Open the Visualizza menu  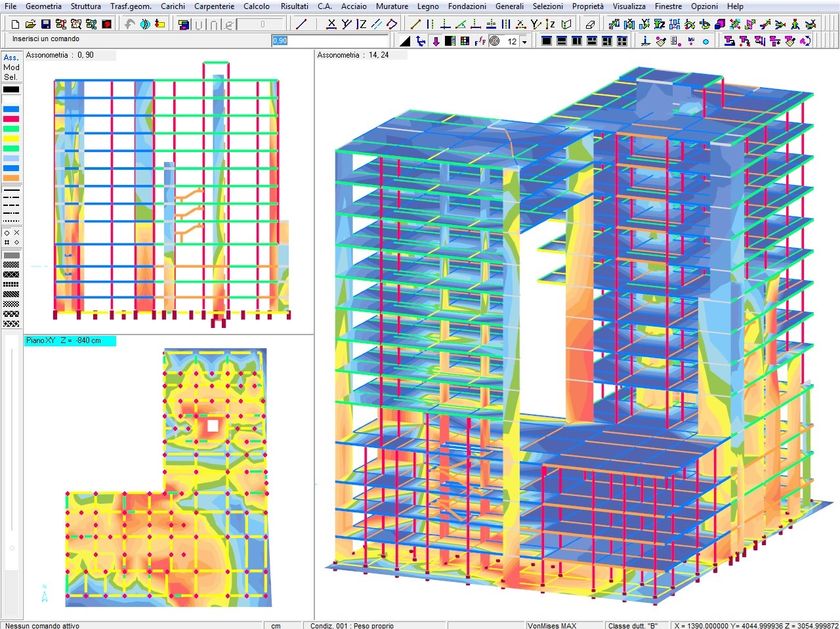[x=629, y=6]
